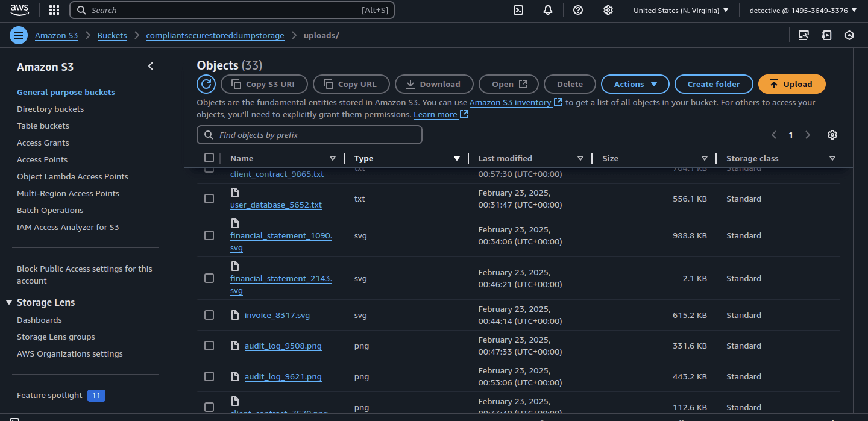Screen dimensions: 868x421
Task: Open the region selector United States (N. Virginia)
Action: pos(681,11)
